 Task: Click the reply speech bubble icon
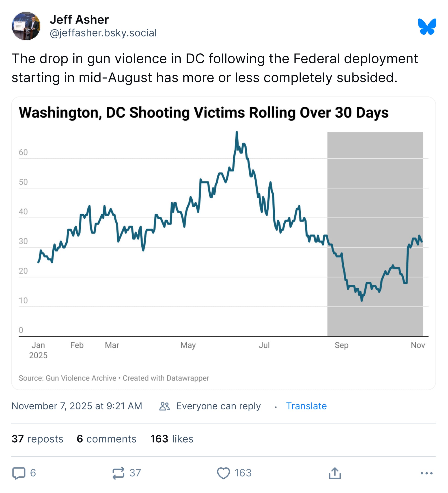19,473
